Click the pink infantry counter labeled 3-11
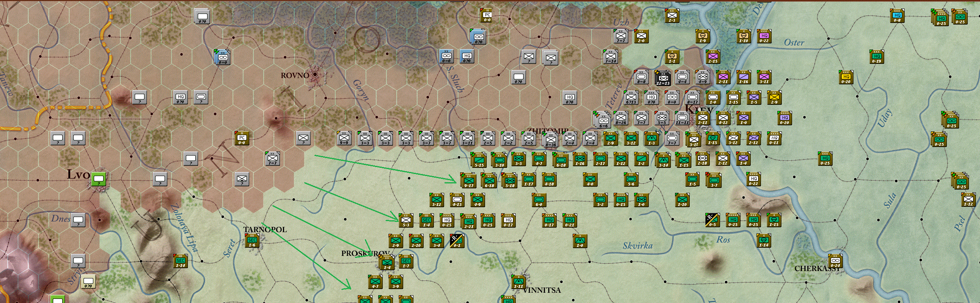The image size is (980, 303). pyautogui.click(x=764, y=77)
